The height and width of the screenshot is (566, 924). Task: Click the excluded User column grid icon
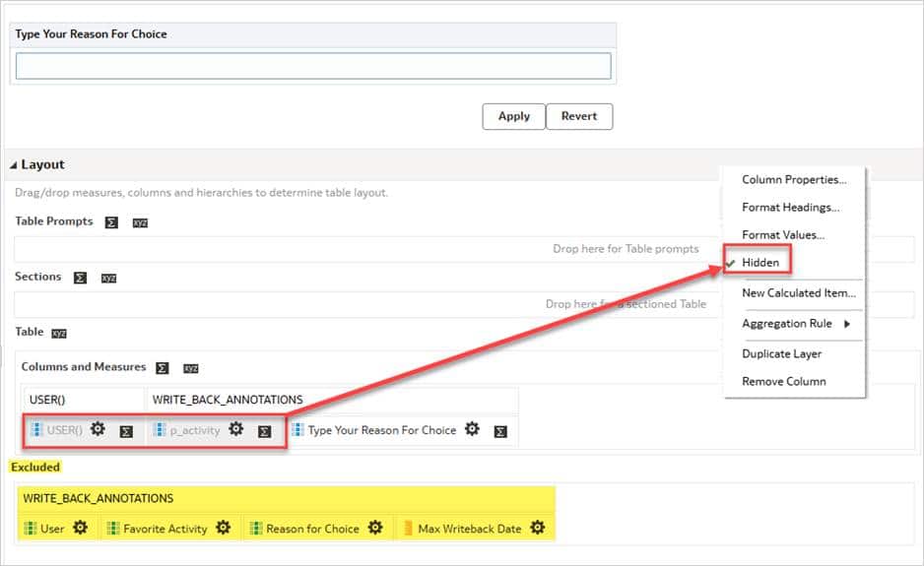click(31, 529)
